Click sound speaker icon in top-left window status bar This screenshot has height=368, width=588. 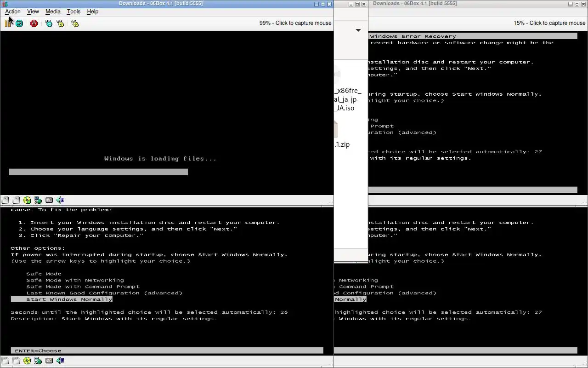[x=60, y=200]
